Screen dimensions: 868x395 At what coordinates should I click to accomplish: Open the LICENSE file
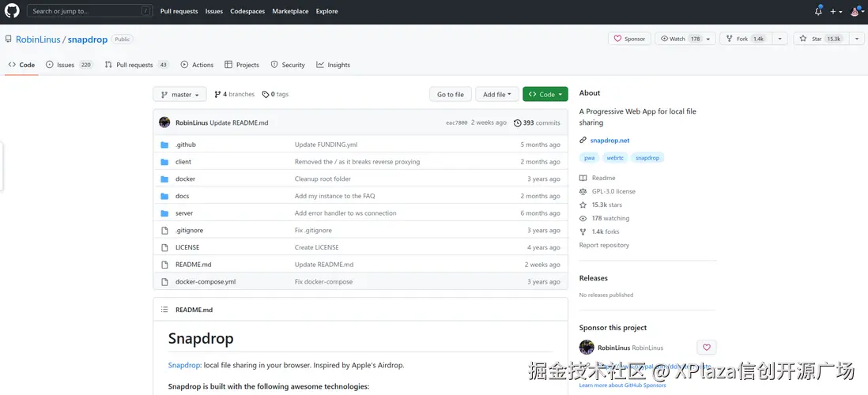187,247
